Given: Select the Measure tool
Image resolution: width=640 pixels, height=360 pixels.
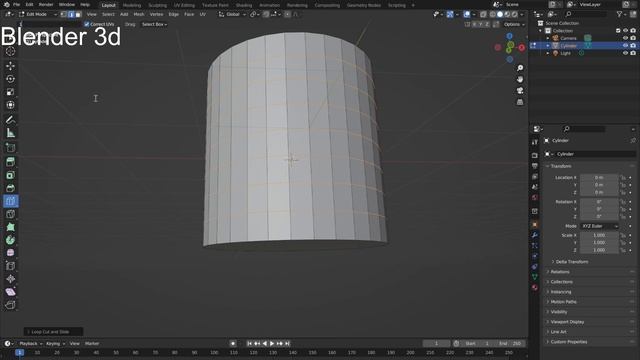Looking at the screenshot, I should tap(11, 133).
